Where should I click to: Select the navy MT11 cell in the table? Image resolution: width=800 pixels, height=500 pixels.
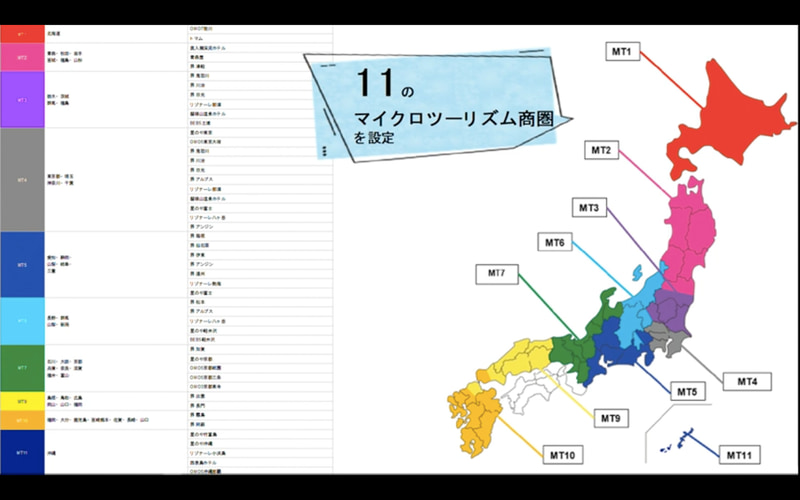click(x=22, y=452)
